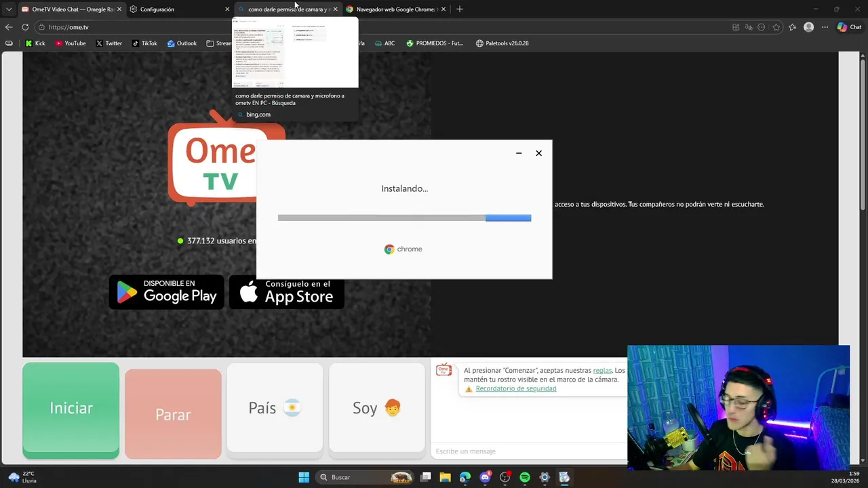Open the circled ellipsis page options icon

pos(762,27)
